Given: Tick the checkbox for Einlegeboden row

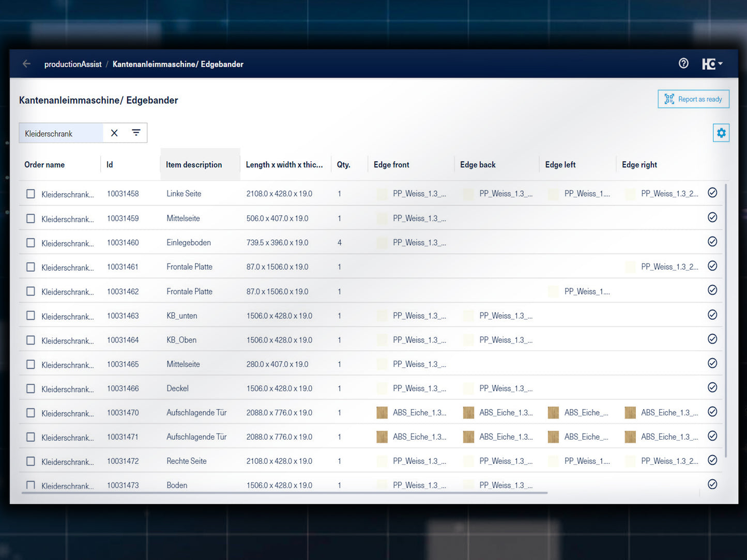Looking at the screenshot, I should coord(31,243).
